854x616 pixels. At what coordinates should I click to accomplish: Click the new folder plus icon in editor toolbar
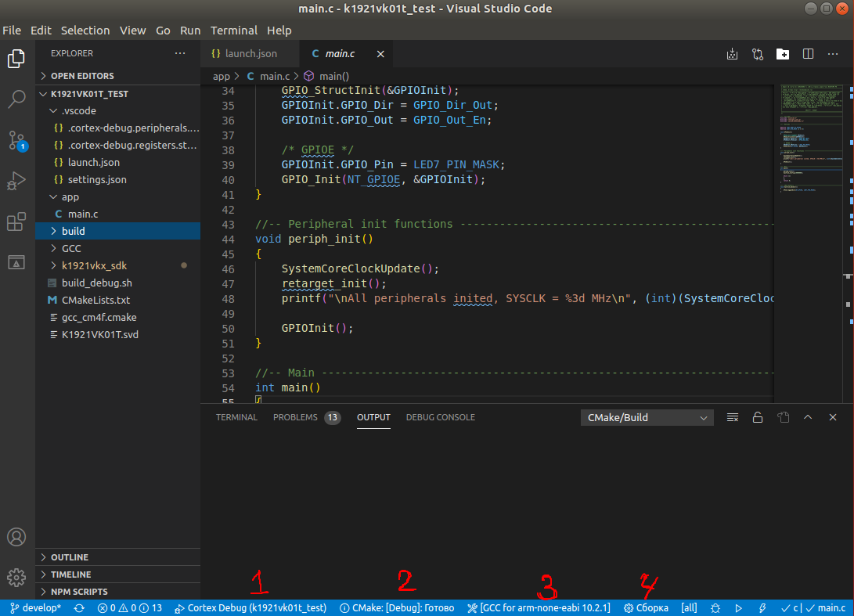tap(783, 54)
